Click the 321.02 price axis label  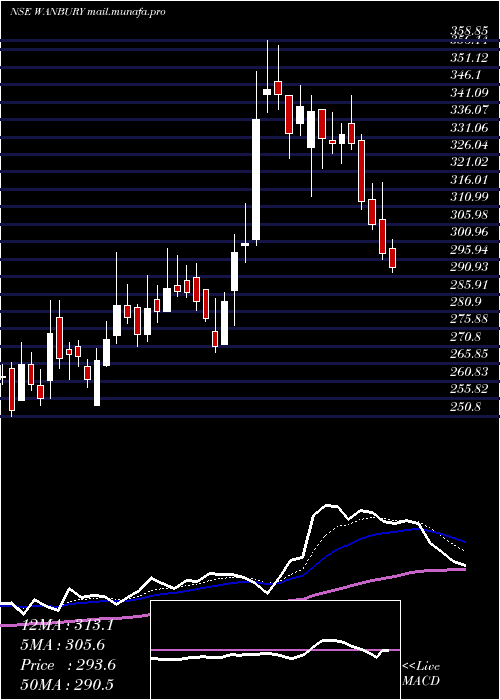pyautogui.click(x=468, y=162)
